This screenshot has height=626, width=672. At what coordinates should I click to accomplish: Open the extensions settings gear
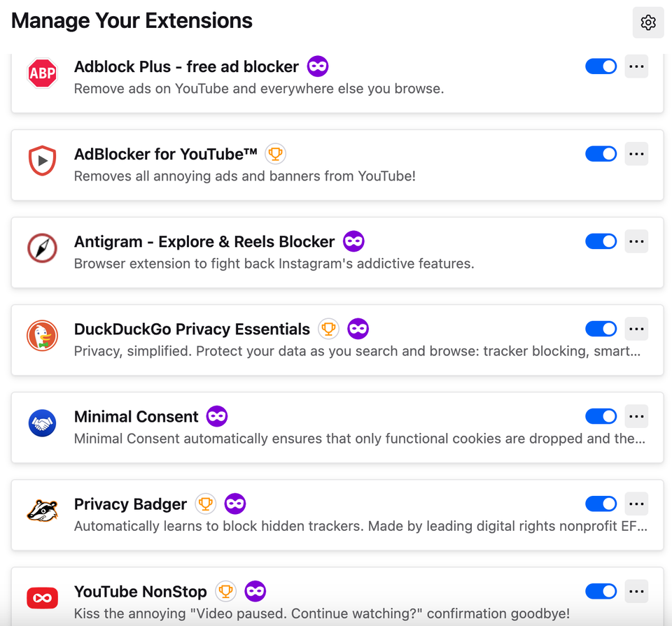click(x=647, y=22)
